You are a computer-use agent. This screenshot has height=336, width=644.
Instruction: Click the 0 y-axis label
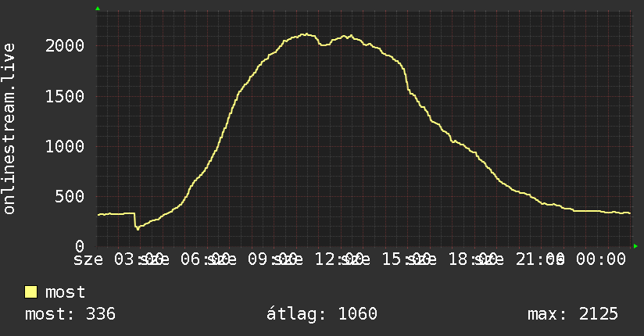80,246
